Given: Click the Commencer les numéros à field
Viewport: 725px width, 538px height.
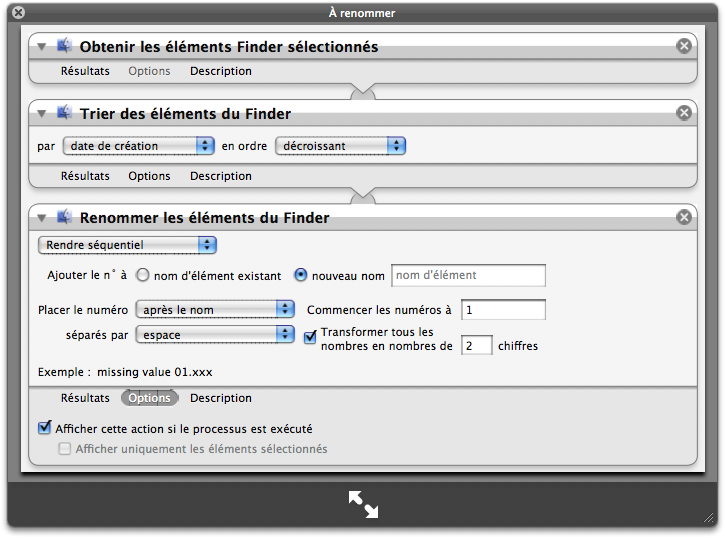Looking at the screenshot, I should [503, 310].
